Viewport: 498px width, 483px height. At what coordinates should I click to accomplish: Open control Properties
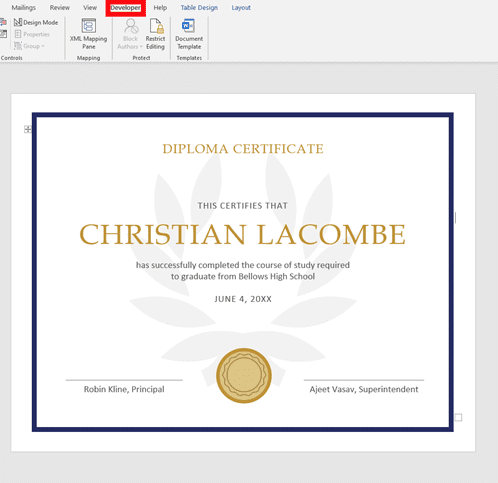coord(32,34)
